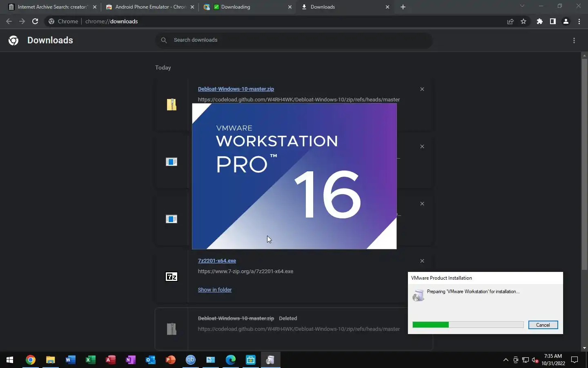Click the VMware Workstation Pro 16 splash
The height and width of the screenshot is (368, 588).
click(x=294, y=176)
